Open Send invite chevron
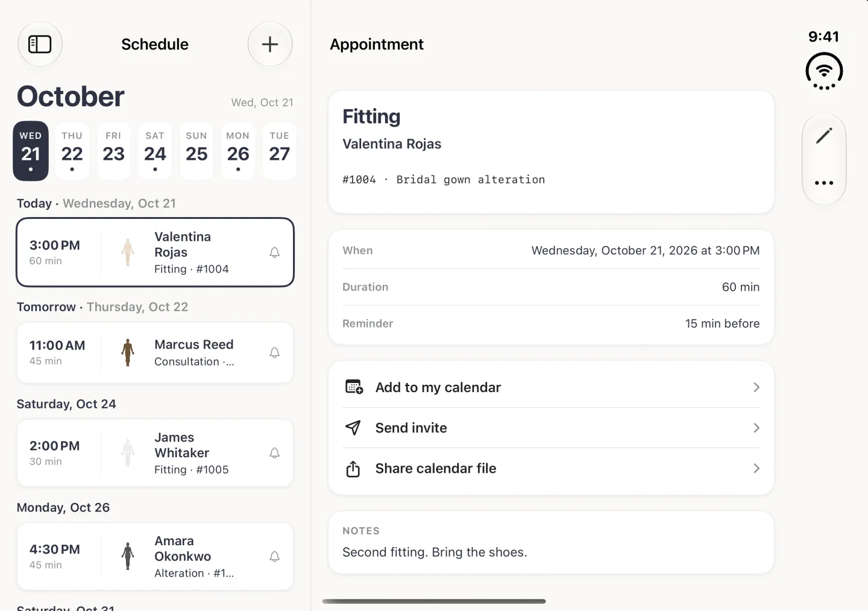868x611 pixels. 756,428
